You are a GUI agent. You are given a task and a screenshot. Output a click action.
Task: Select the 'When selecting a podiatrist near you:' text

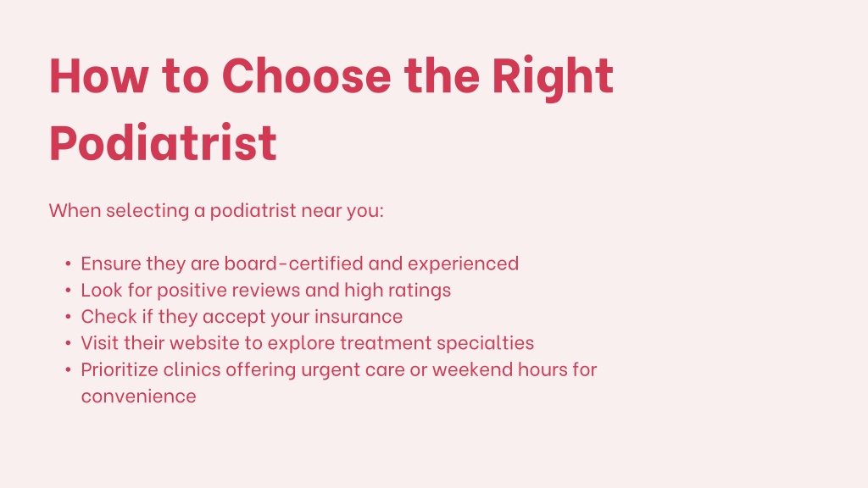[x=216, y=211]
